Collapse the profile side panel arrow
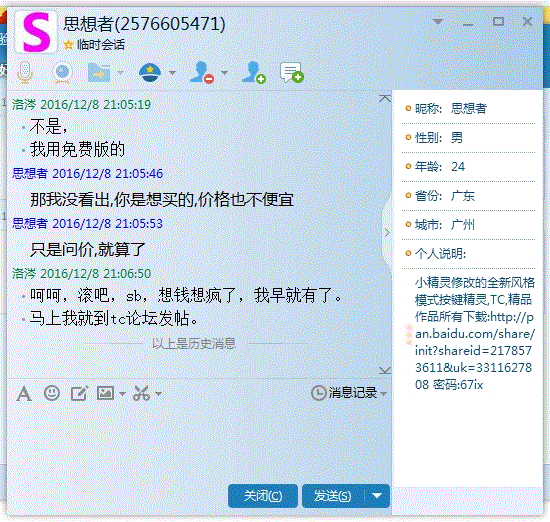The image size is (550, 522). (387, 232)
